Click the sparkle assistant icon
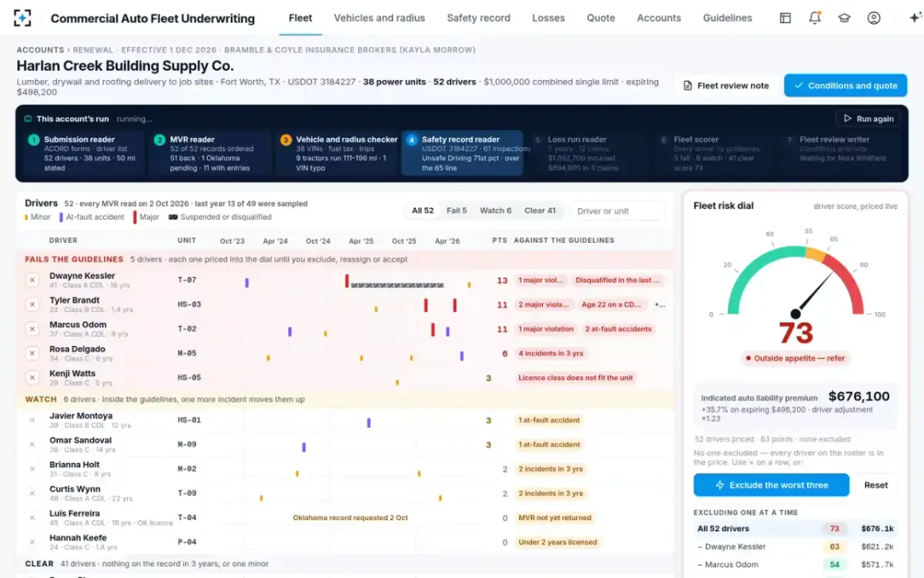Screen dimensions: 924x578 [x=915, y=18]
